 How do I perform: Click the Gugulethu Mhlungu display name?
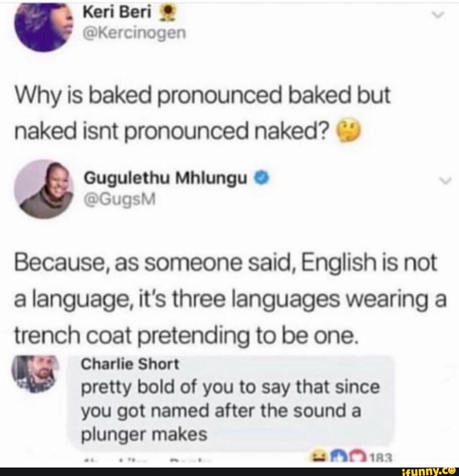pos(166,178)
